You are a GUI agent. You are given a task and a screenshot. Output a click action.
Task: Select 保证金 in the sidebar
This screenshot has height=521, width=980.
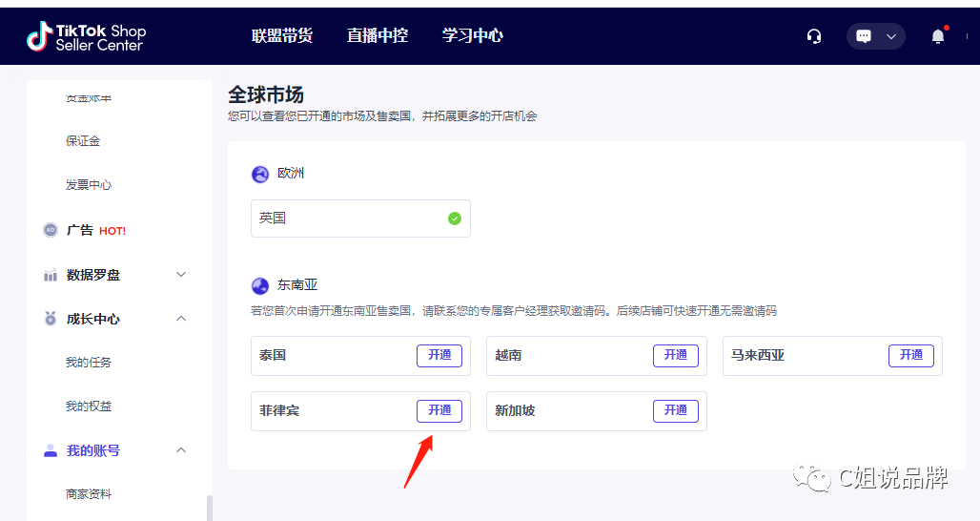83,140
